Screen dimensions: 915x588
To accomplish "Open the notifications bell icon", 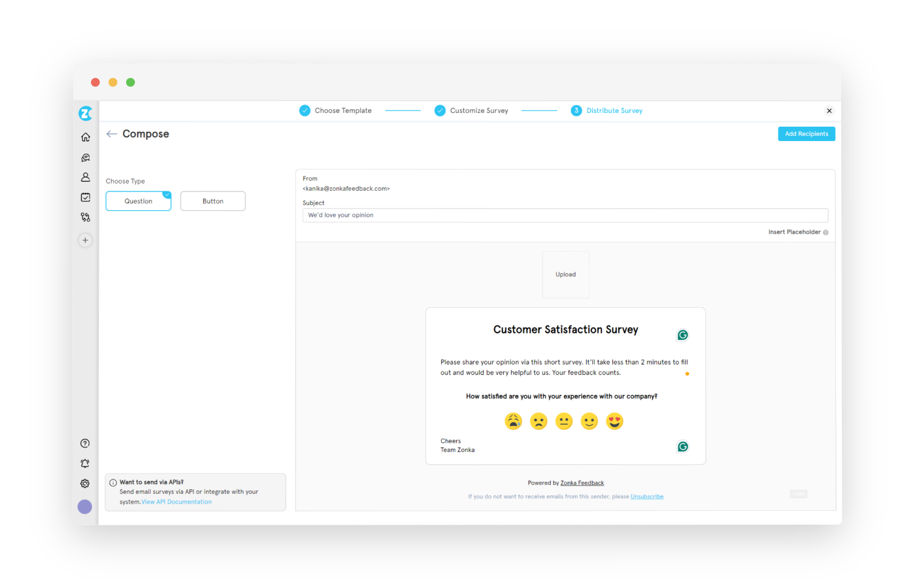I will [x=85, y=463].
